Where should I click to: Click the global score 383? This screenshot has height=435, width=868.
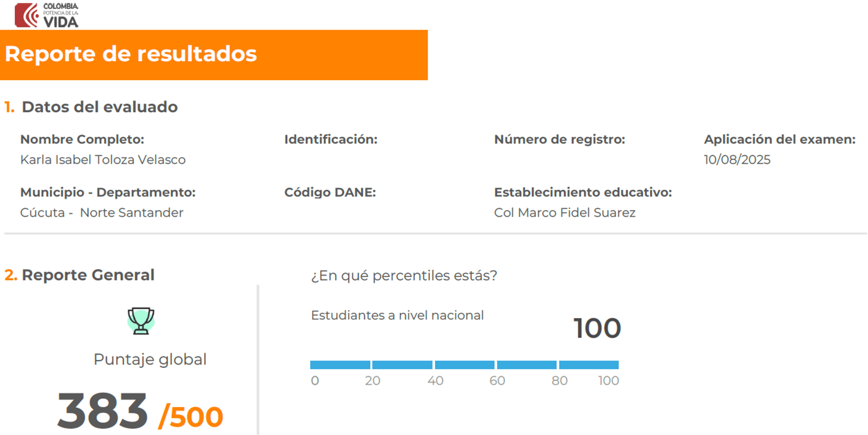tap(102, 411)
